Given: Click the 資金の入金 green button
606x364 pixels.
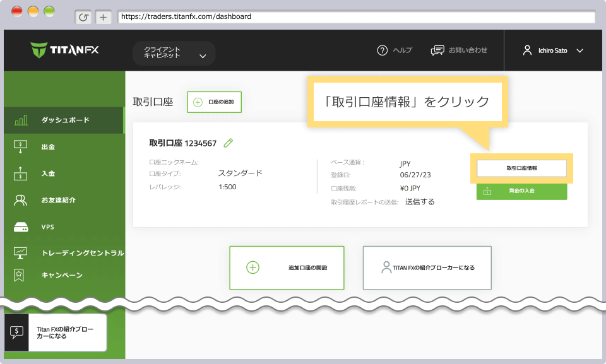Looking at the screenshot, I should pos(522,191).
